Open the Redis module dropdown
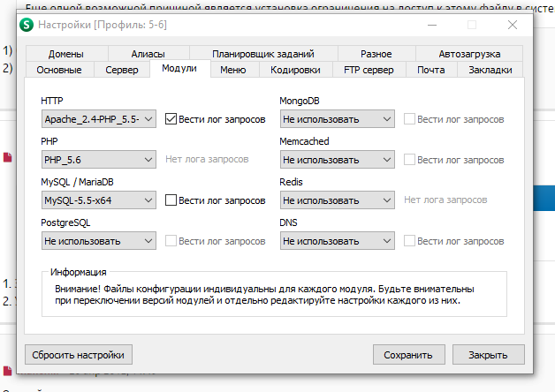This screenshot has height=392, width=555. pyautogui.click(x=338, y=200)
